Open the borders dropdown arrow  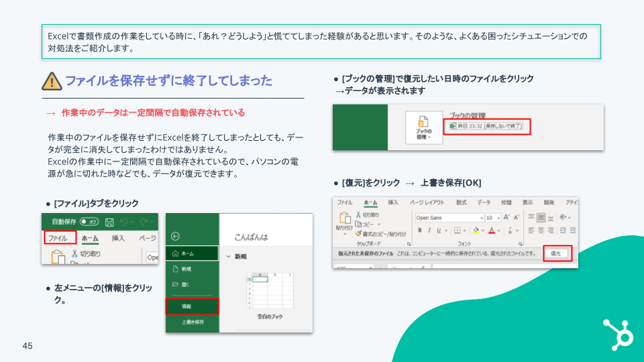pyautogui.click(x=464, y=231)
